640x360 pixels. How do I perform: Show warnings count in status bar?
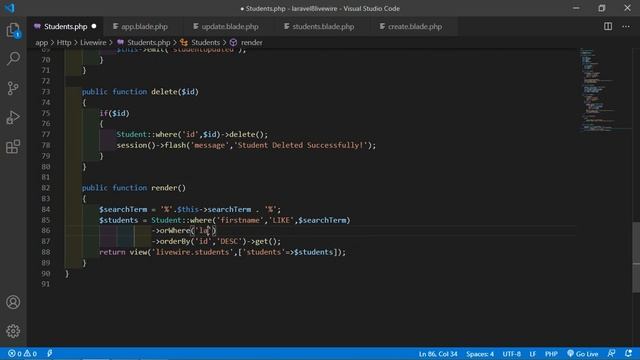coord(30,353)
